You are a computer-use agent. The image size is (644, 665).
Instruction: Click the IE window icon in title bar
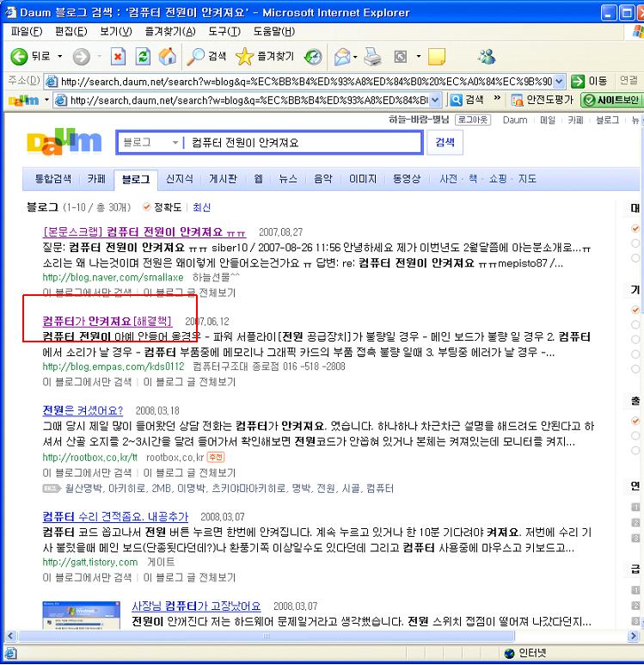pyautogui.click(x=10, y=12)
